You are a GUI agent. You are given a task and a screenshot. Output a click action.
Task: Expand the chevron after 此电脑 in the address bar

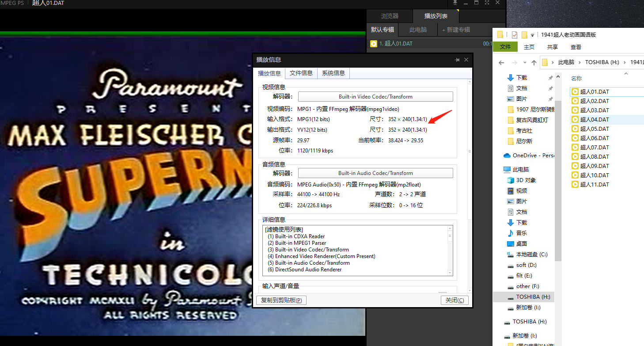(x=580, y=62)
